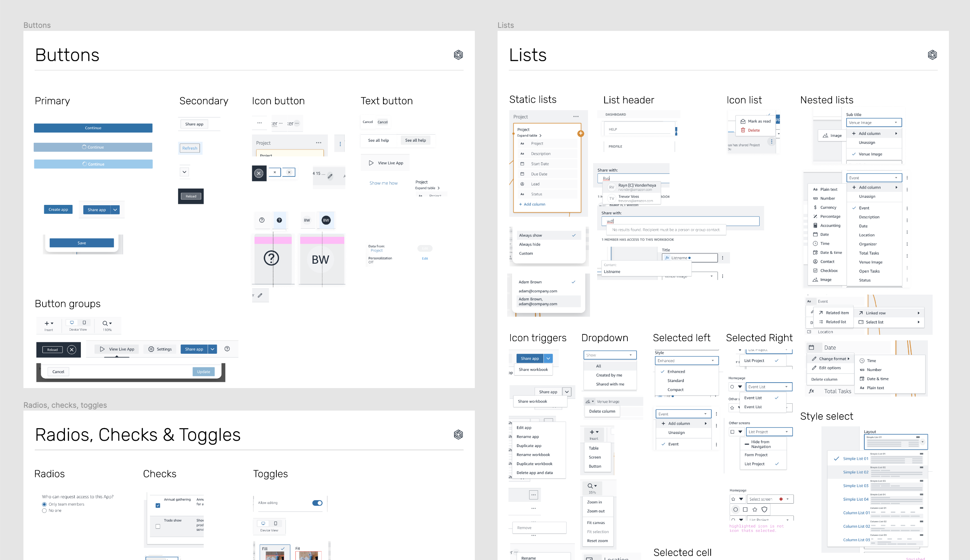The width and height of the screenshot is (970, 560).
Task: Toggle the Allow editing switch
Action: (317, 503)
